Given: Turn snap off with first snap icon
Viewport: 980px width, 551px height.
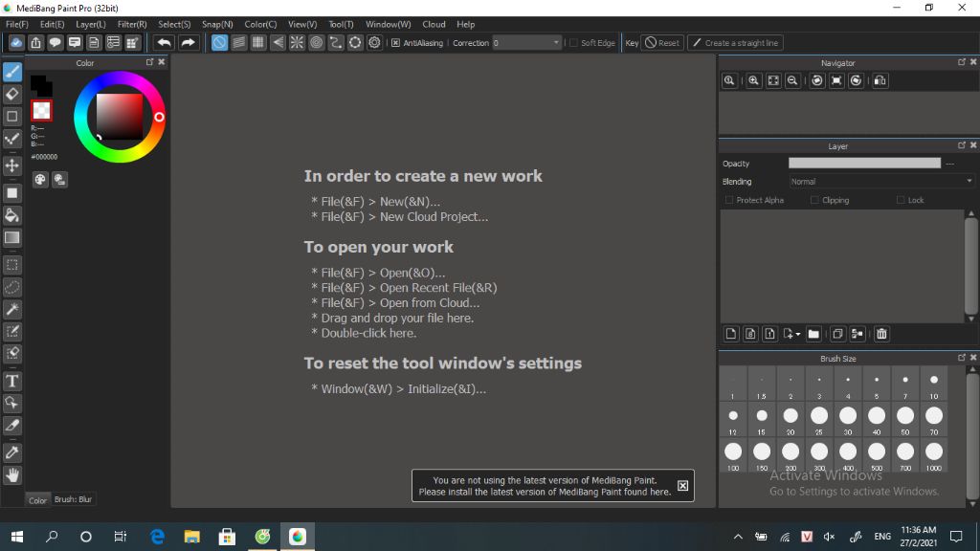Looking at the screenshot, I should tap(219, 42).
